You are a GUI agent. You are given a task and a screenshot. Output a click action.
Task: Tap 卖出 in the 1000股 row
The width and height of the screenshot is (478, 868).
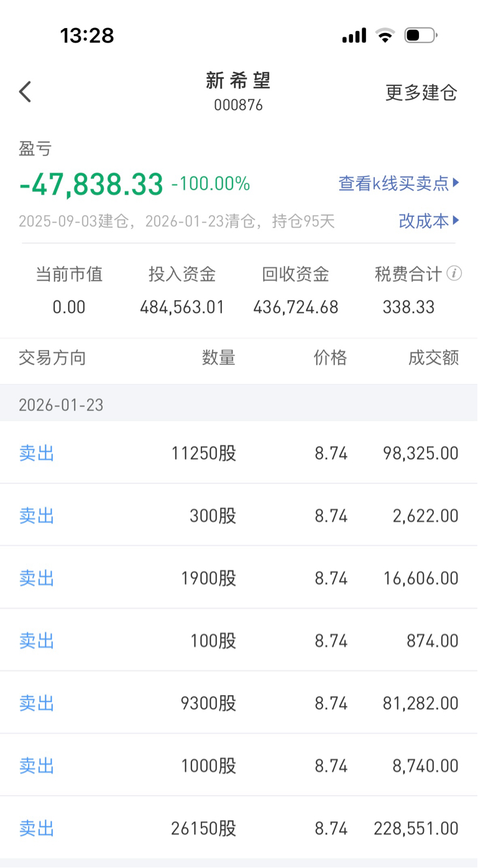(37, 766)
